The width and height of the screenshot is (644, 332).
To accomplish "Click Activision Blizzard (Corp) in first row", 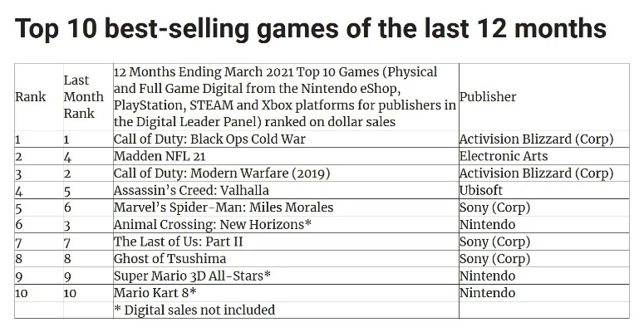I will click(x=537, y=139).
